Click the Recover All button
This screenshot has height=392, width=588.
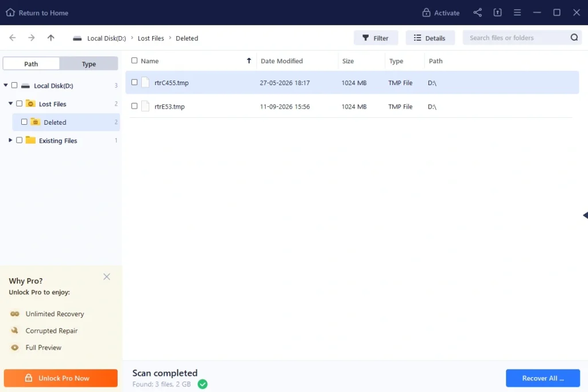tap(543, 378)
